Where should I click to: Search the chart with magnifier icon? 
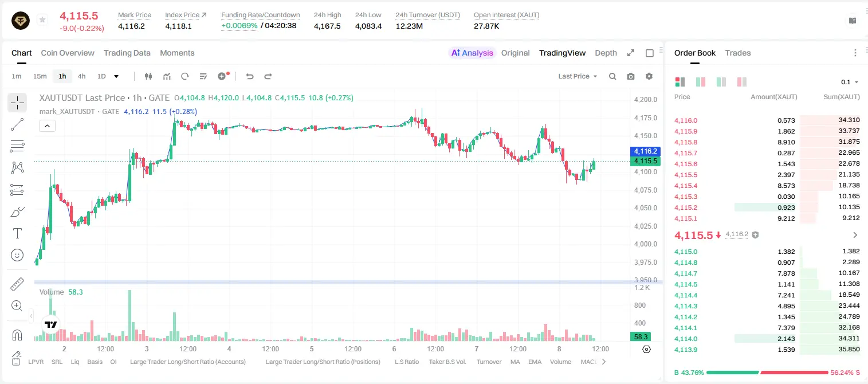(612, 76)
